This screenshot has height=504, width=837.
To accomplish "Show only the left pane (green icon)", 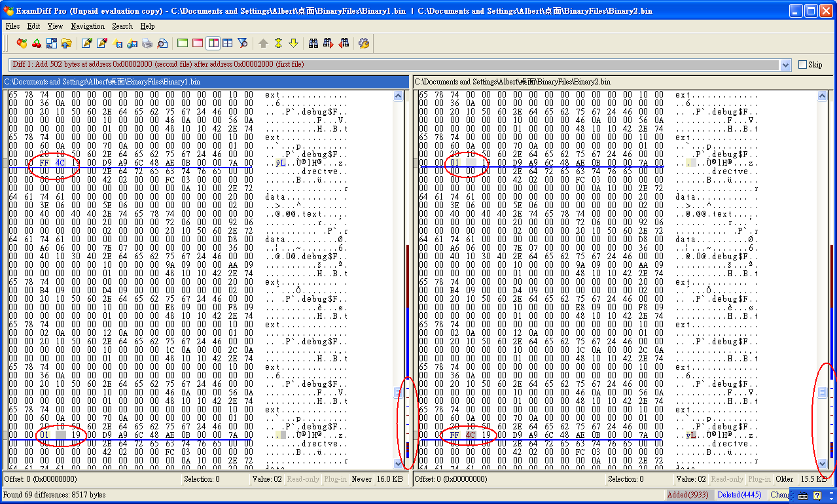I will tap(183, 43).
